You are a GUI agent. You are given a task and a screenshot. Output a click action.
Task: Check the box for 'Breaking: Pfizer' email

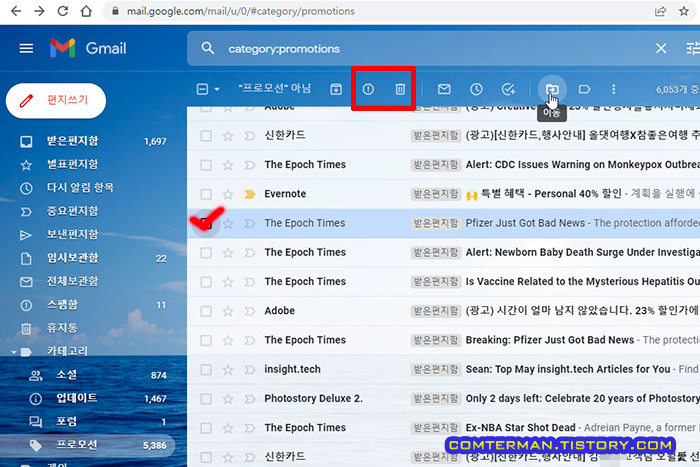pyautogui.click(x=206, y=340)
